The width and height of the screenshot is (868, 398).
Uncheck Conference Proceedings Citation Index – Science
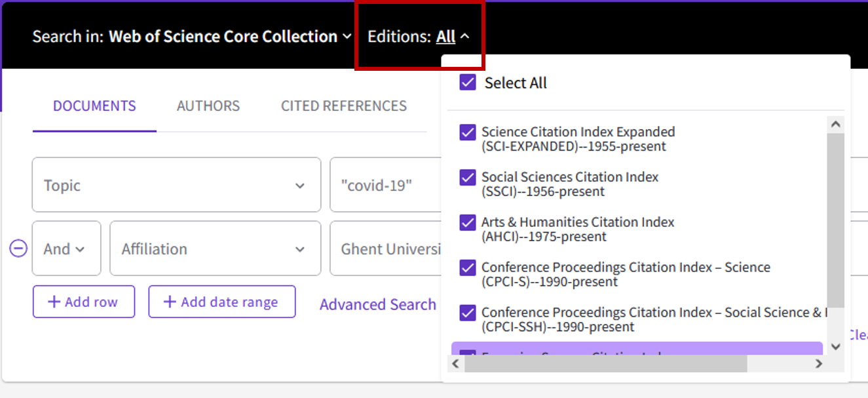pyautogui.click(x=468, y=268)
